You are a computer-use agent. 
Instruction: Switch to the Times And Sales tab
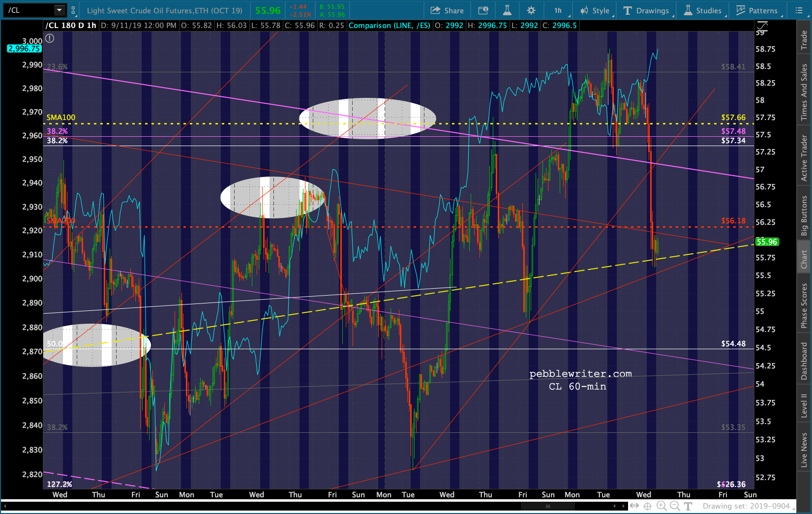[x=804, y=92]
